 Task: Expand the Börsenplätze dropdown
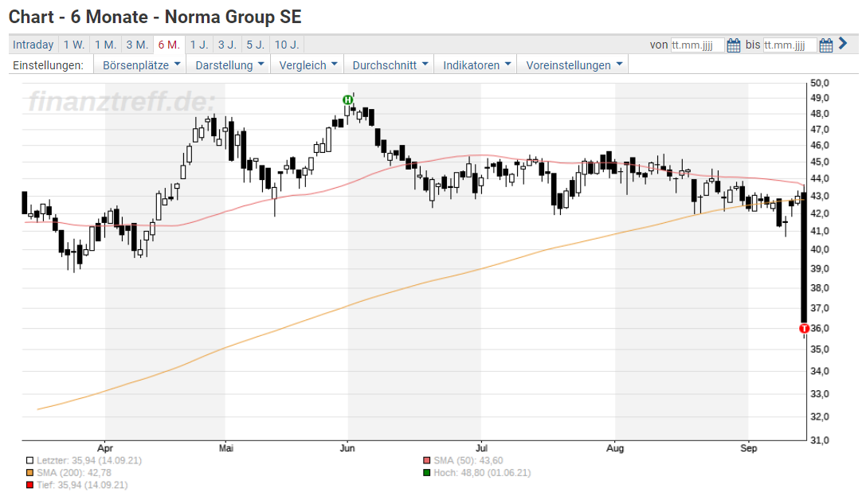pos(141,65)
